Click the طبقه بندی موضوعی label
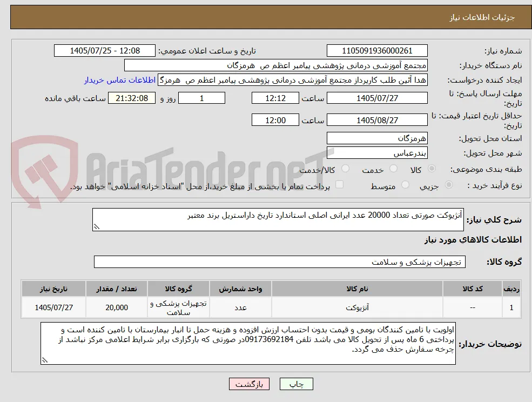Screen dimensions: 532x402 486,169
